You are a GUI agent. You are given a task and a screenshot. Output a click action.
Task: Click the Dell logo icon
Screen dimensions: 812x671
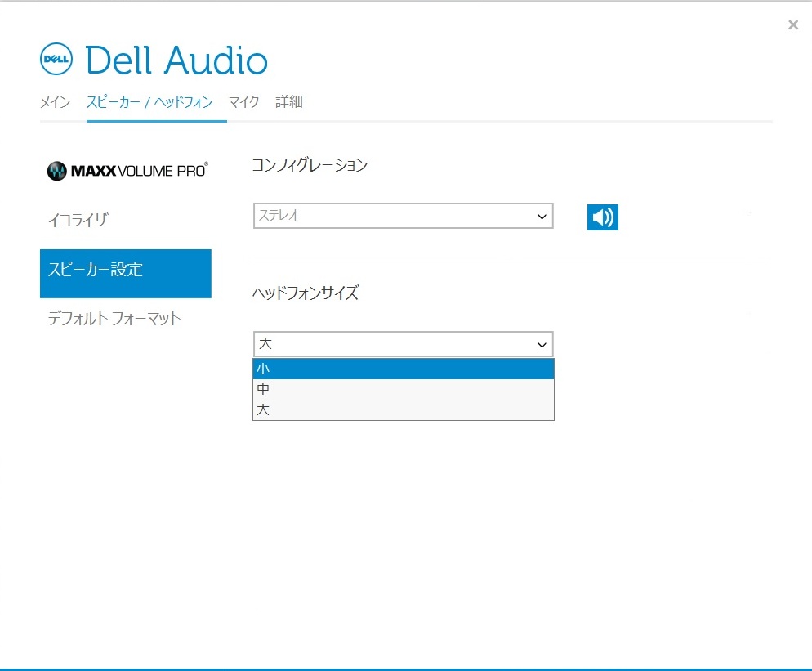click(x=56, y=58)
